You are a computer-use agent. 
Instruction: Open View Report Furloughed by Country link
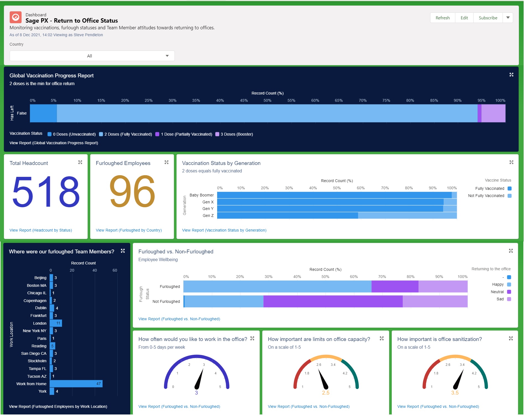click(129, 230)
